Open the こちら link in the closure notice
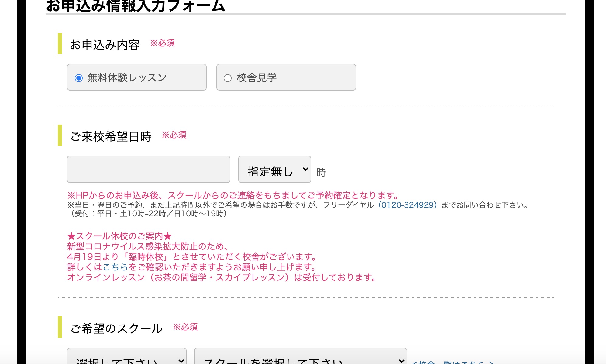 click(115, 267)
